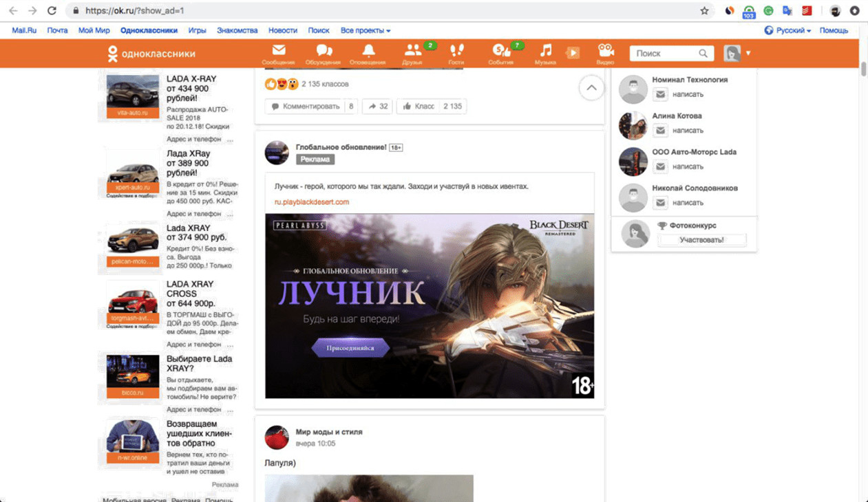
Task: Open Мой Мир in the top bar
Action: pyautogui.click(x=94, y=31)
